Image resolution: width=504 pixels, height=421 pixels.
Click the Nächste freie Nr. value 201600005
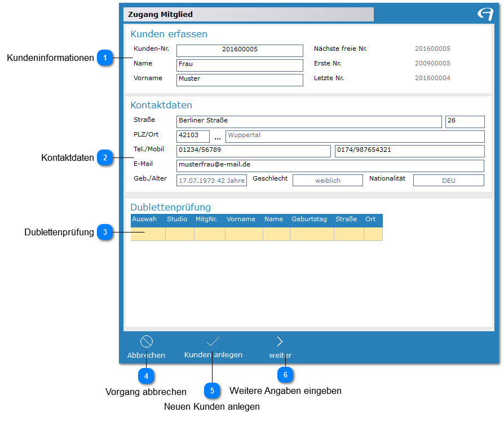pos(432,49)
